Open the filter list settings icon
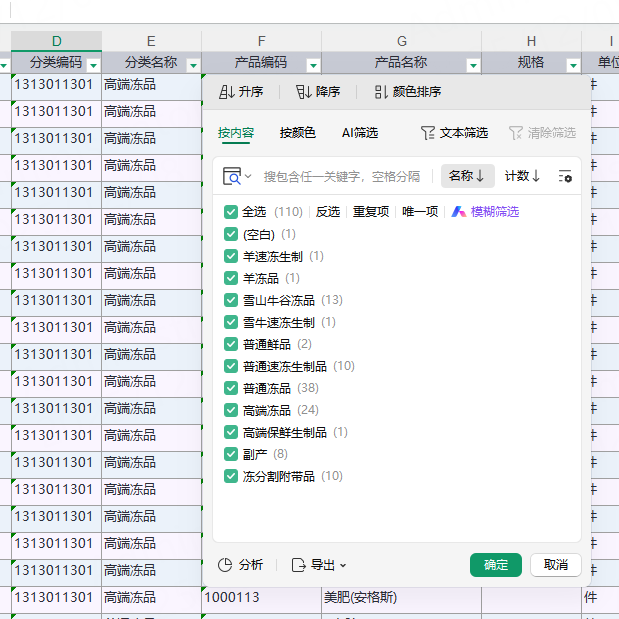Screen dimensions: 619x619 (x=565, y=176)
